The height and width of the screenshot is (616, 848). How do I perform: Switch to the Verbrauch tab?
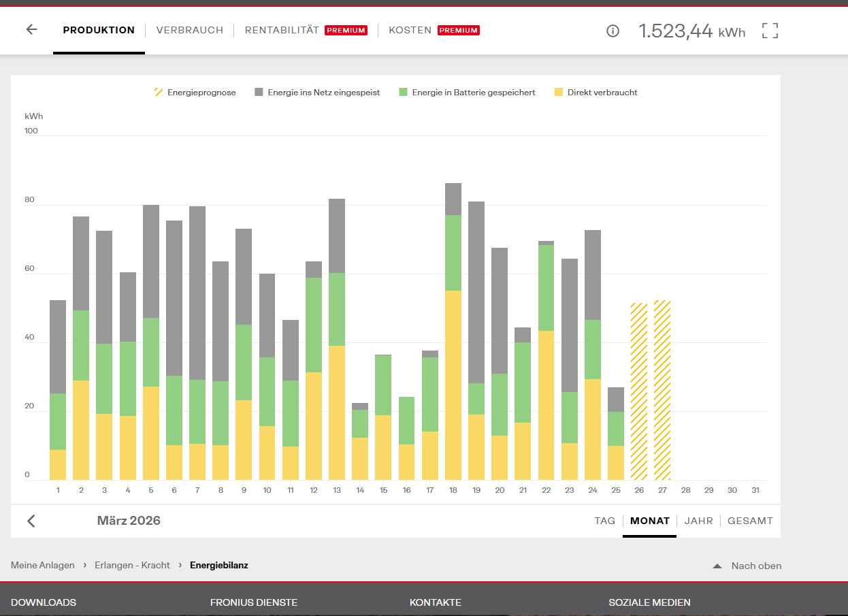coord(189,30)
